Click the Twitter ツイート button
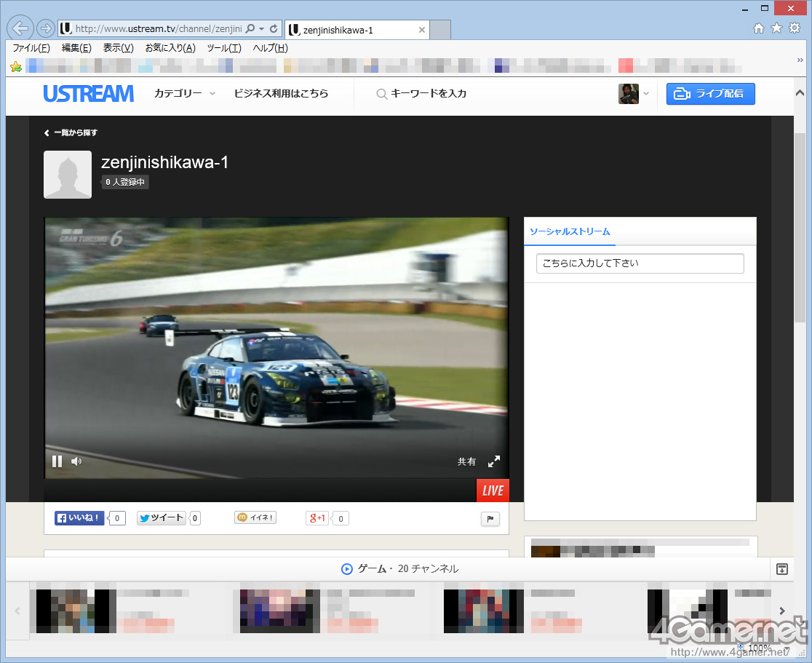Image resolution: width=812 pixels, height=663 pixels. point(162,518)
